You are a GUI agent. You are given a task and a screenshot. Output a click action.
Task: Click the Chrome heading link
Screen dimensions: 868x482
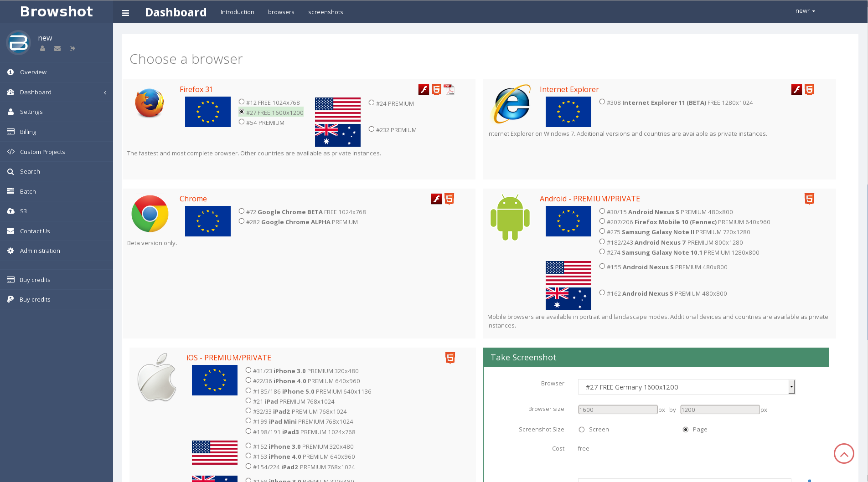193,199
